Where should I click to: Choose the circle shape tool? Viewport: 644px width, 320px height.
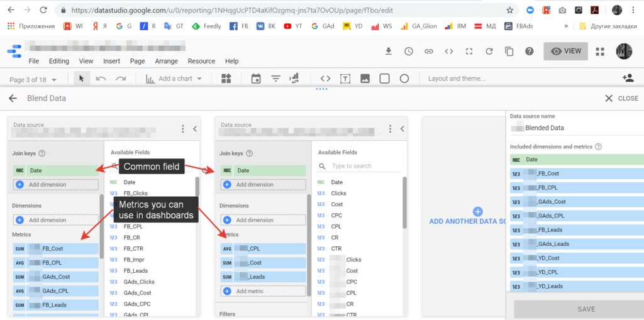404,79
